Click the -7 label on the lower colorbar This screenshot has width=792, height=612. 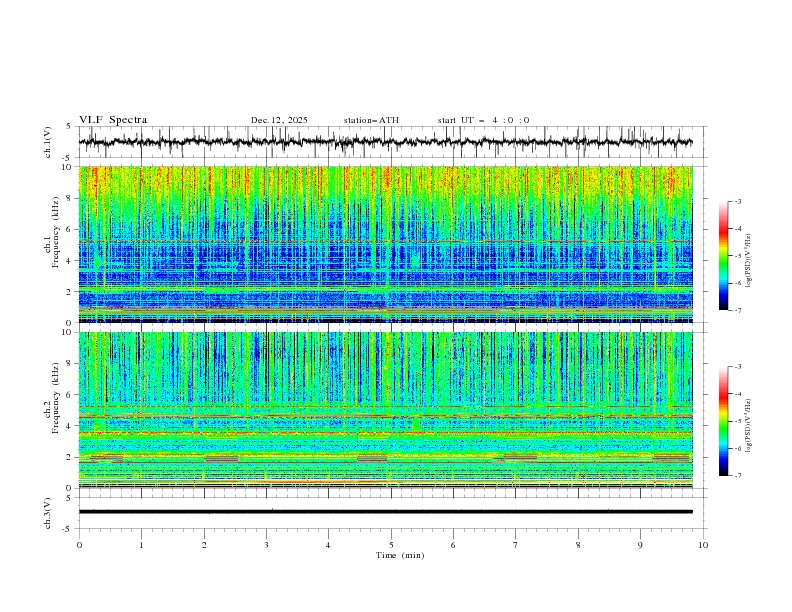737,475
